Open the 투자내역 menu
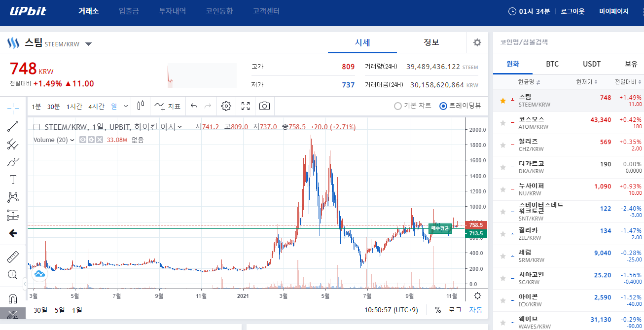 tap(172, 11)
